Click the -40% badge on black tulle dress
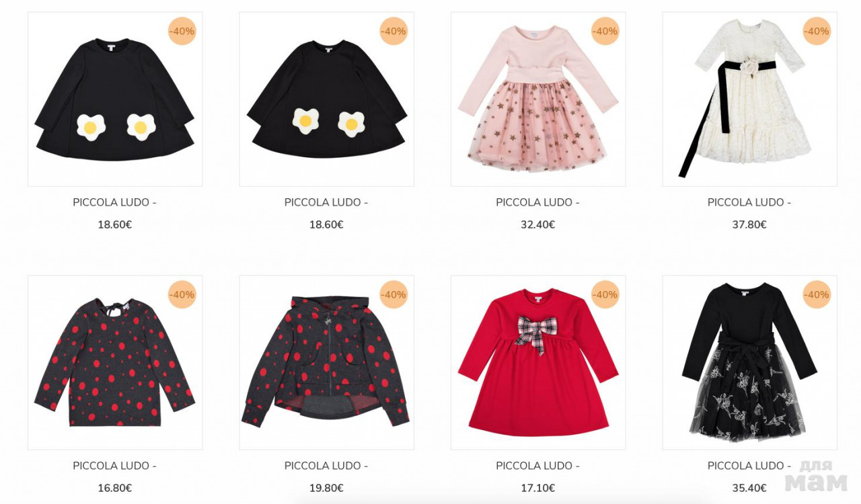861x504 pixels. [817, 294]
